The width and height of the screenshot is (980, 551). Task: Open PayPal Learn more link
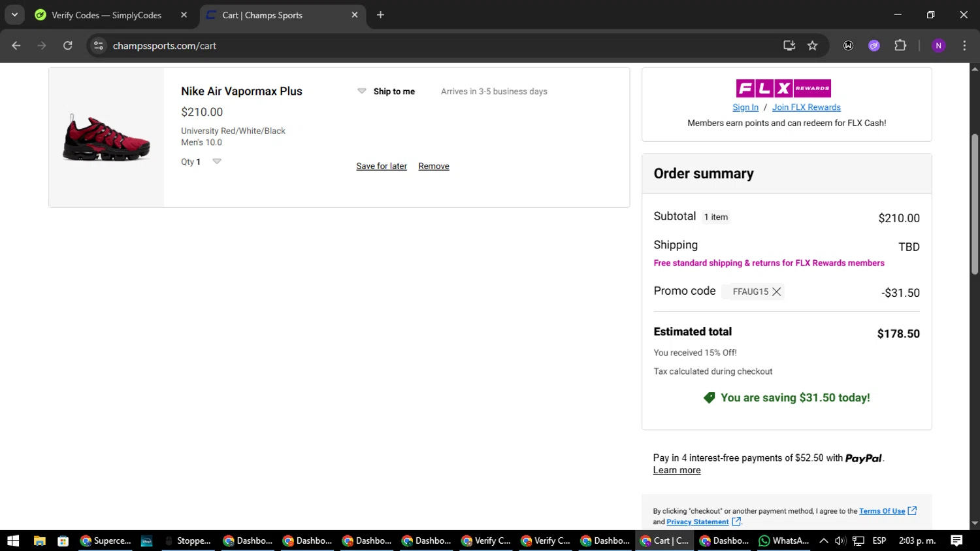[x=677, y=471]
